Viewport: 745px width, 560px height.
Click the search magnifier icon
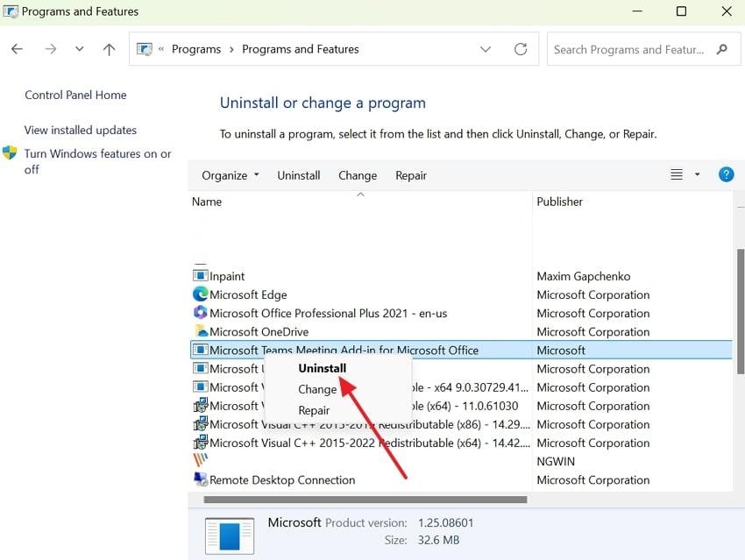[722, 49]
